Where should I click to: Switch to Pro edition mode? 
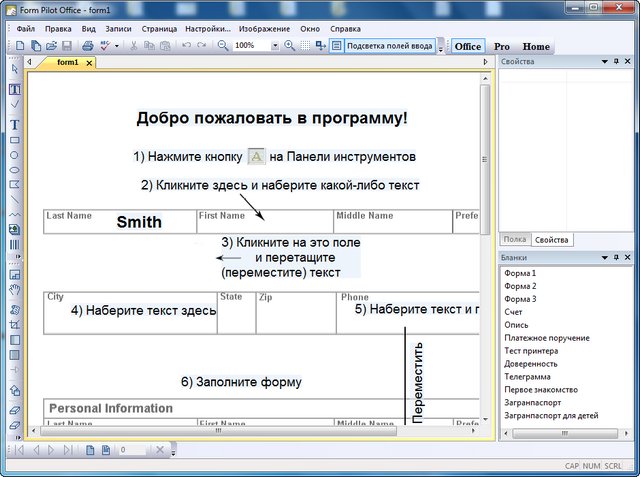click(501, 46)
